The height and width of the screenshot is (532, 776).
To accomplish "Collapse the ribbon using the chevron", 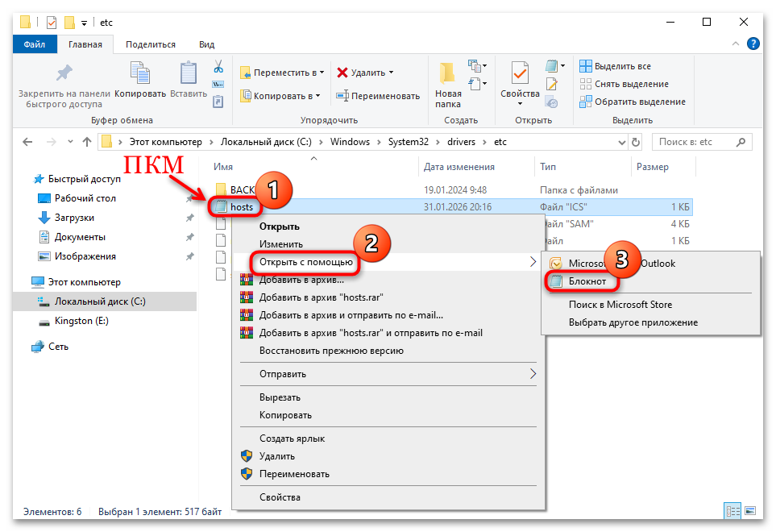I will click(x=736, y=44).
